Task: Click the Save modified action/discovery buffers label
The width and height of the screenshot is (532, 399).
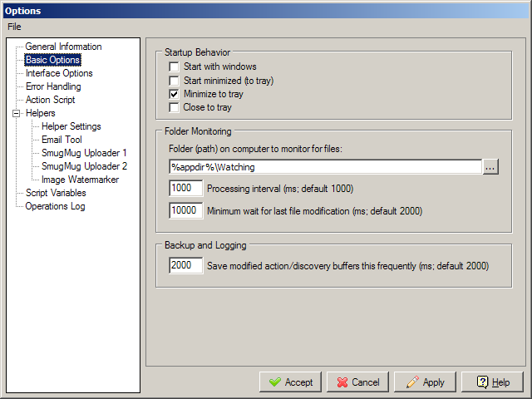Action: (347, 266)
